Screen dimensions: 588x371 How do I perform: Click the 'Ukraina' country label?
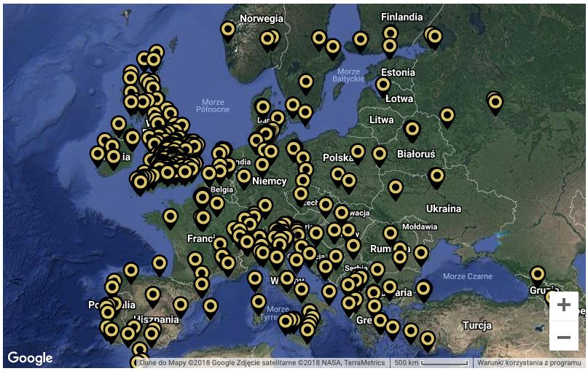tap(444, 208)
